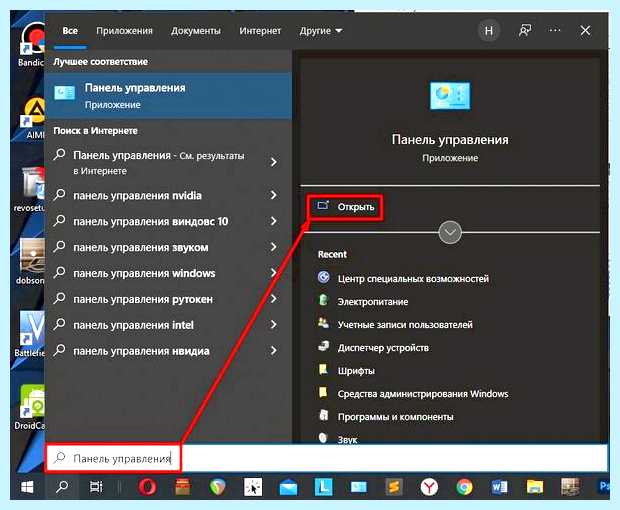Viewport: 620px width, 510px height.
Task: Expand arrow next to панель управления нвидиа
Action: (x=273, y=351)
